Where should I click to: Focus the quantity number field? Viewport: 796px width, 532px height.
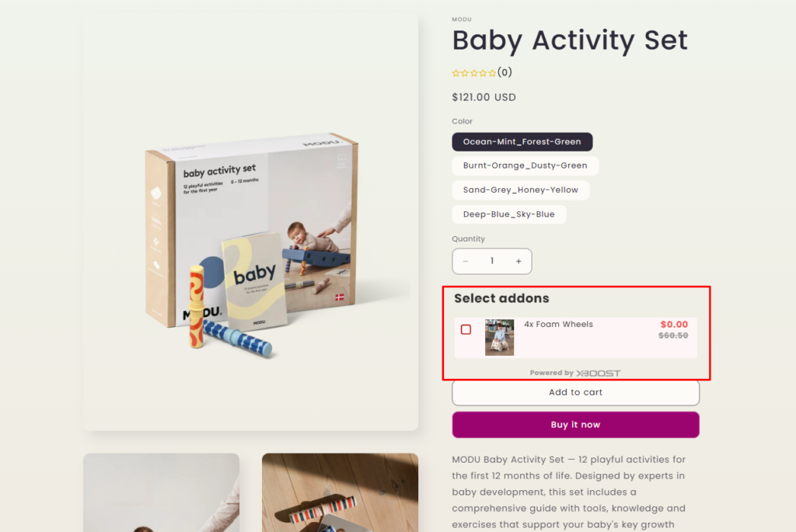pyautogui.click(x=492, y=262)
